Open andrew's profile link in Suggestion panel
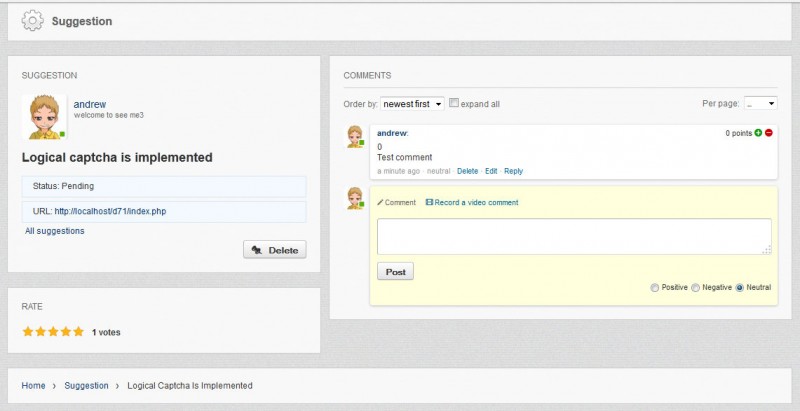 click(x=90, y=105)
